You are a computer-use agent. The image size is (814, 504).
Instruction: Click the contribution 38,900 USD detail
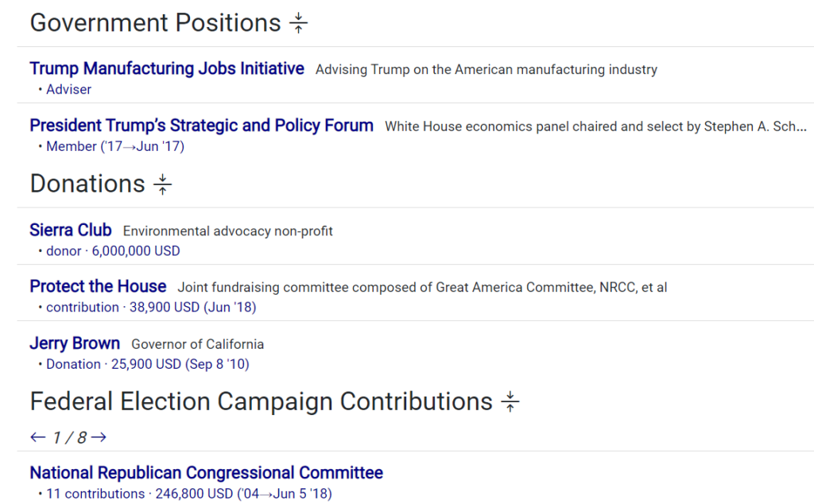coord(151,308)
